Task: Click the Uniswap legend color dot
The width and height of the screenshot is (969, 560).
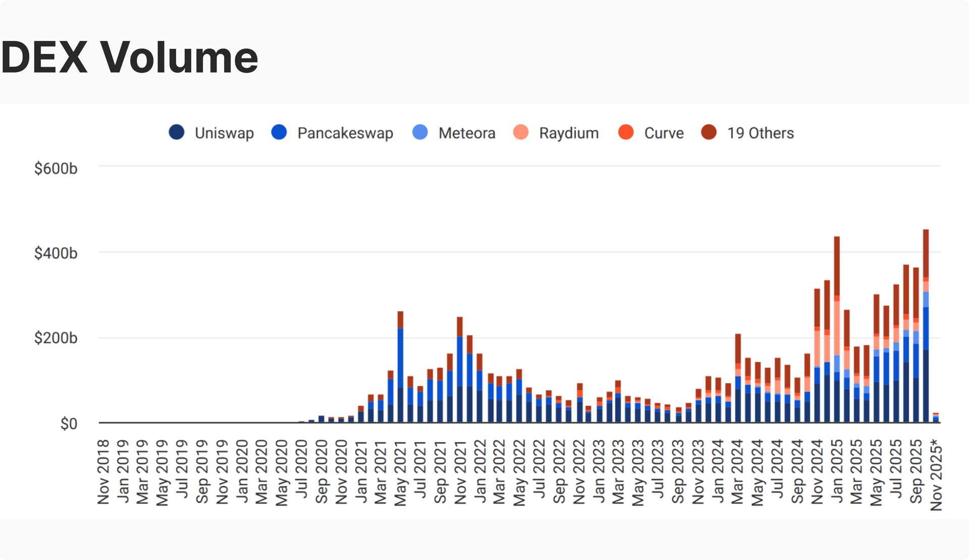Action: (176, 133)
